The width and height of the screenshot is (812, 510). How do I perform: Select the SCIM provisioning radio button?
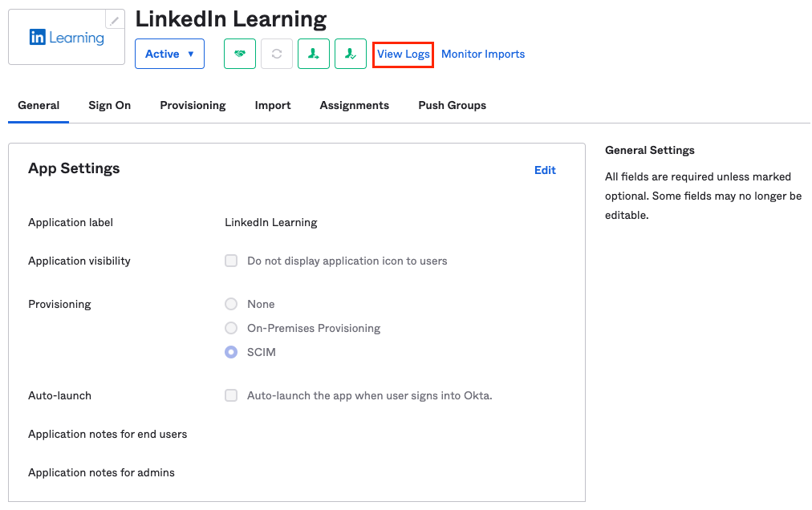[x=231, y=352]
